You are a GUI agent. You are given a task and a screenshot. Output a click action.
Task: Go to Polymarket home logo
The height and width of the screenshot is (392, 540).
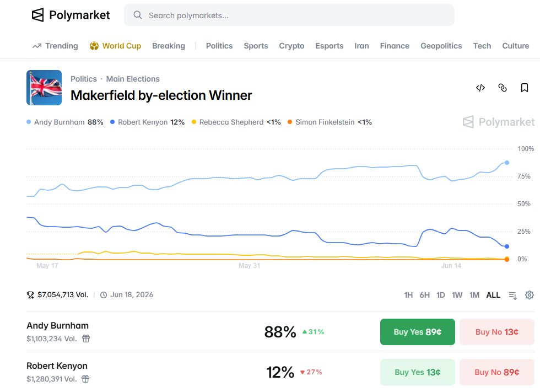[71, 15]
